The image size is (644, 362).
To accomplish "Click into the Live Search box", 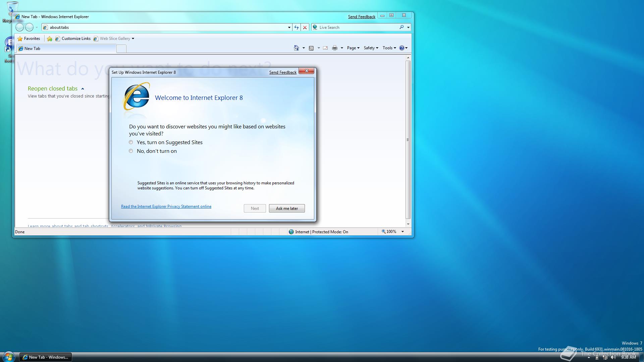I will tap(358, 27).
